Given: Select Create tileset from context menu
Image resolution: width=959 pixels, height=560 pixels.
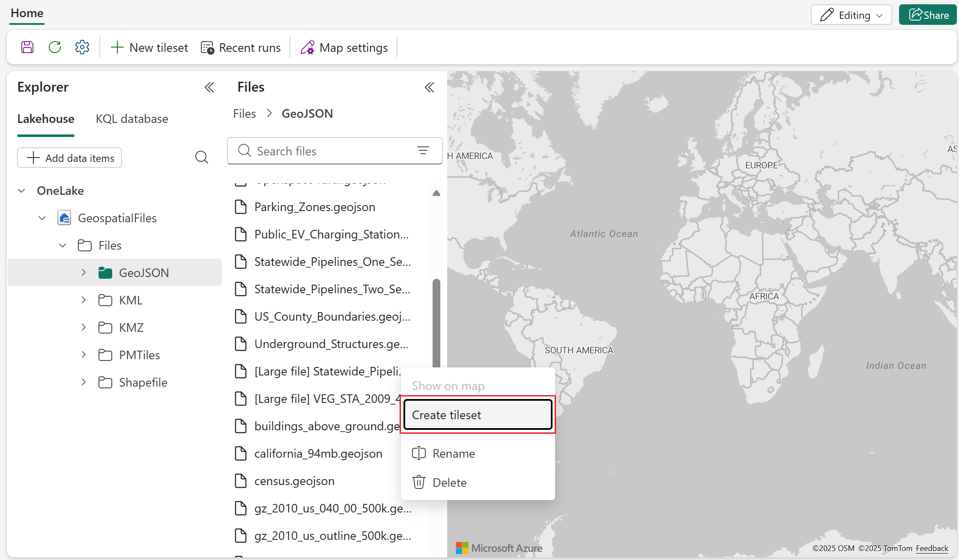Looking at the screenshot, I should pyautogui.click(x=478, y=415).
